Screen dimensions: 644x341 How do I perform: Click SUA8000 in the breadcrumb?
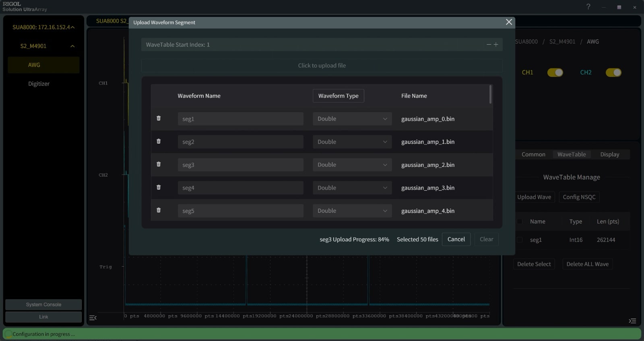[526, 41]
